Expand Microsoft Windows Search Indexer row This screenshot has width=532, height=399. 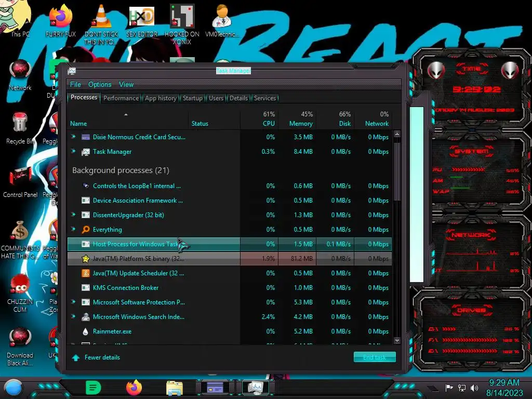click(x=73, y=316)
